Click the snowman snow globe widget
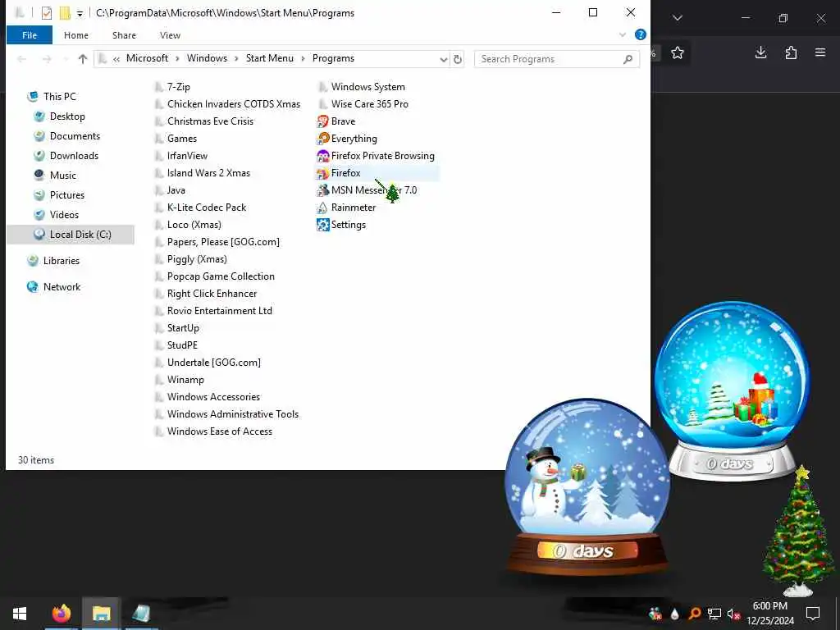The image size is (840, 630). (x=587, y=486)
